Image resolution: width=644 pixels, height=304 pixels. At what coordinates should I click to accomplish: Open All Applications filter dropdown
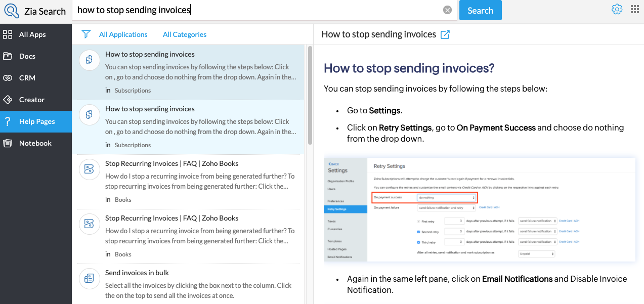click(123, 34)
